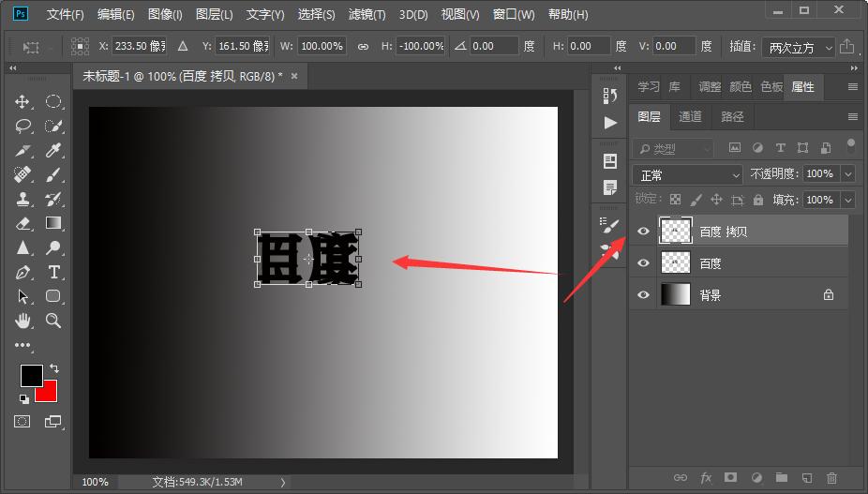Create a new layer group
The image size is (868, 494).
(781, 477)
